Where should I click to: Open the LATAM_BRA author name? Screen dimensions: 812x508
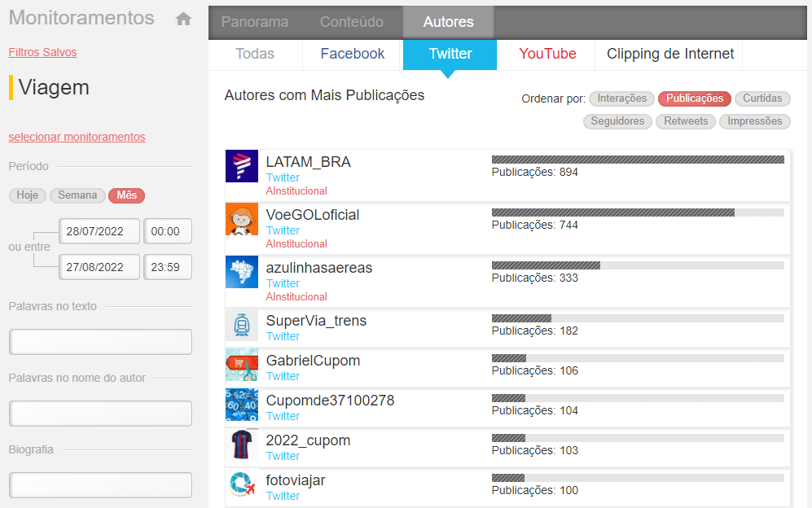[x=308, y=162]
